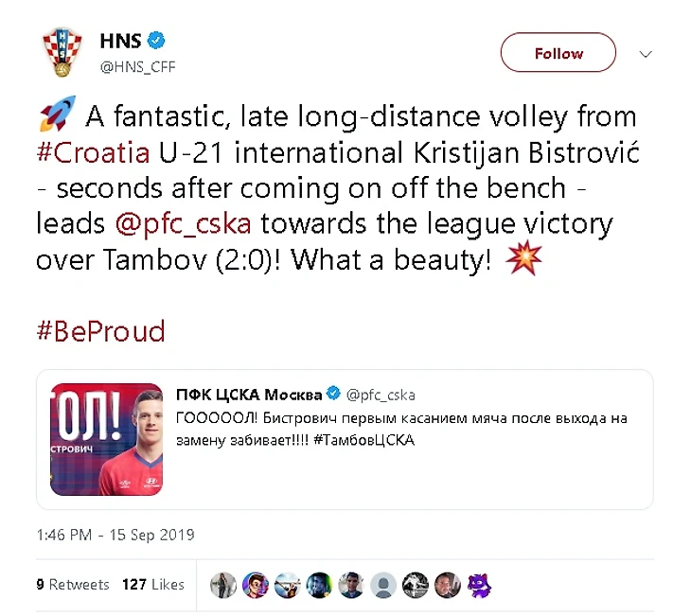Screen dimensions: 691x616
Task: Click the #BeProud hashtag
Action: (100, 330)
